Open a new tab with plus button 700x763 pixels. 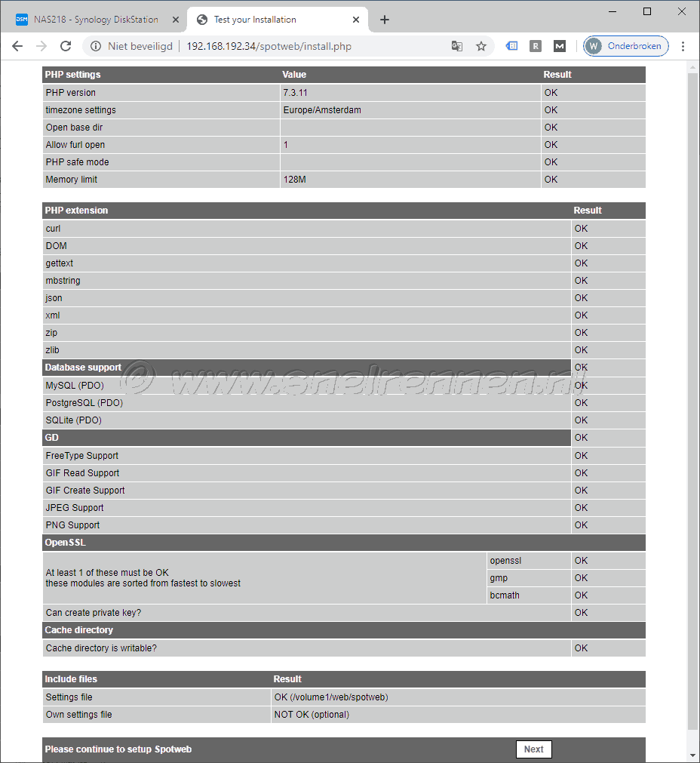[x=384, y=20]
